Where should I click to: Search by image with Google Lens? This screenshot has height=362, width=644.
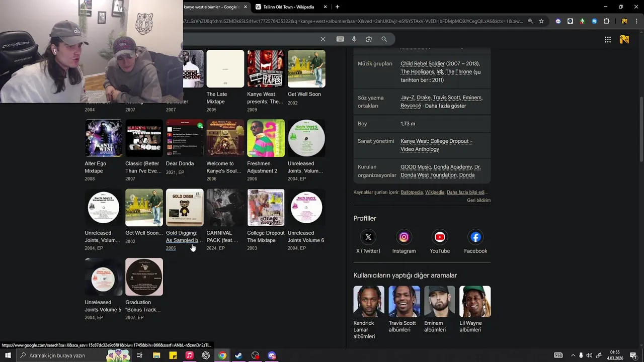pos(369,39)
